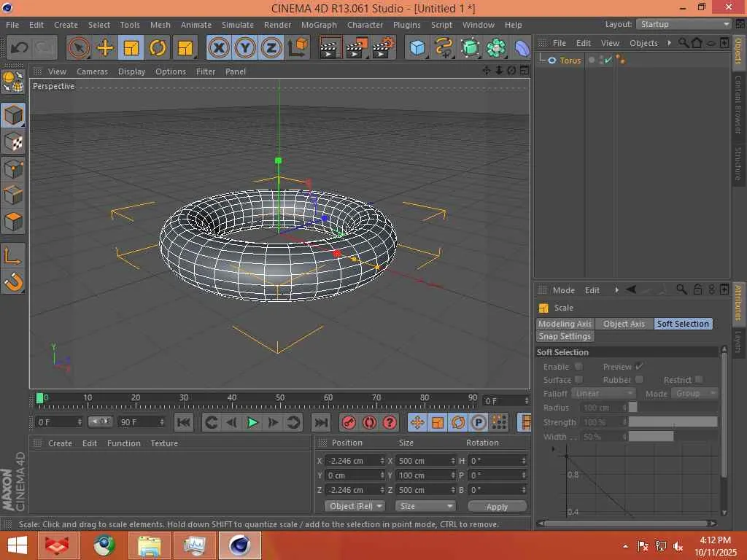Add a Cube primitive object
Viewport: 747px width, 560px height.
pos(417,48)
